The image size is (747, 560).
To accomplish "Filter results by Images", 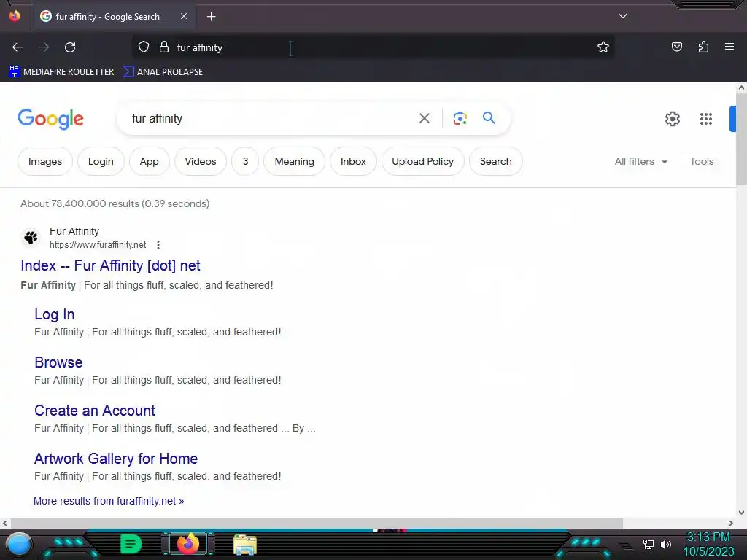I will [45, 161].
